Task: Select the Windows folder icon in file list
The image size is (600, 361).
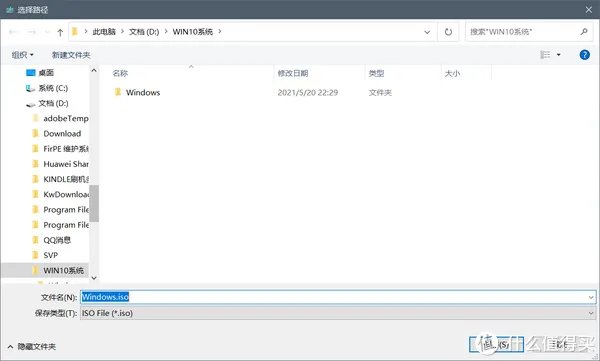Action: pos(118,92)
